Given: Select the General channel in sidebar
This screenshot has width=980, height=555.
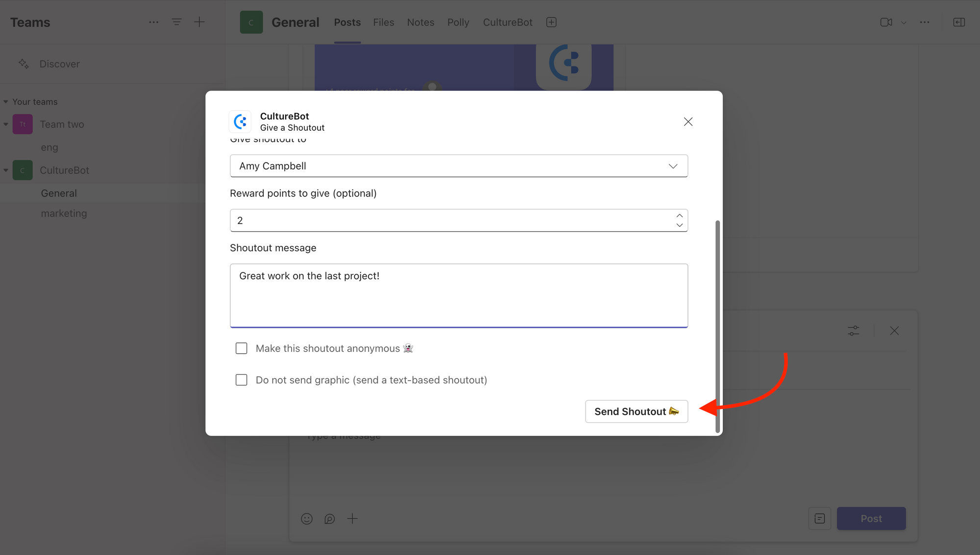Looking at the screenshot, I should pos(59,193).
